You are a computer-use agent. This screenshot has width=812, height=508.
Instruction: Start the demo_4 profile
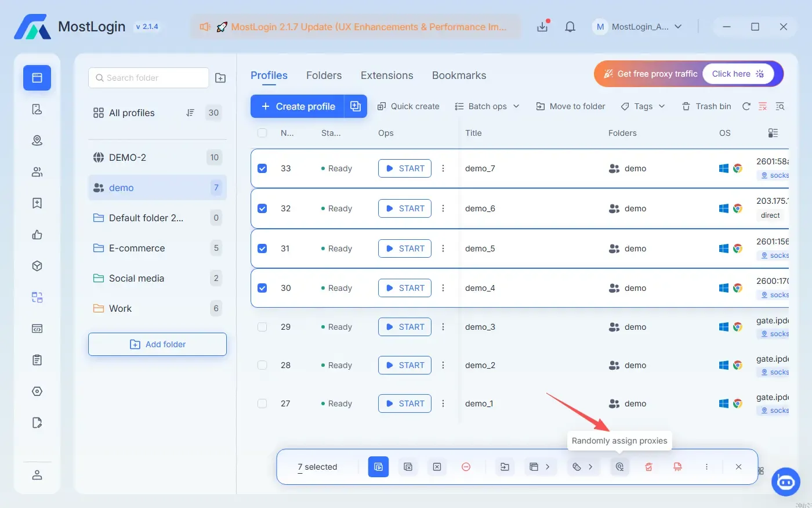405,288
